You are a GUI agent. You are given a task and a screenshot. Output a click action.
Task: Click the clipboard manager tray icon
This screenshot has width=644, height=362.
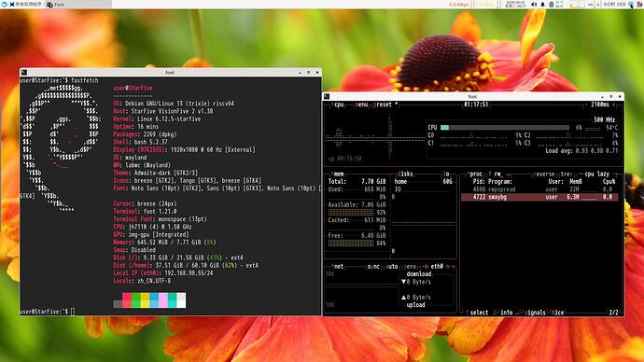[552, 4]
